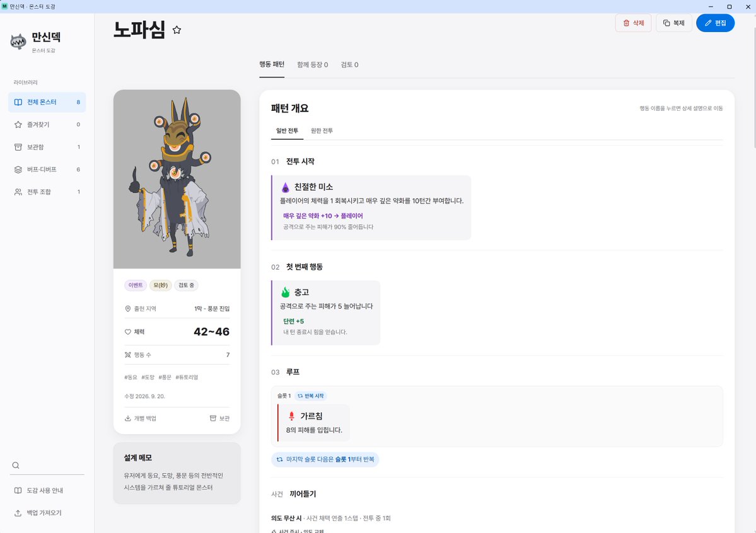Click the upload icon beside 백업 가져오기

pos(18,513)
